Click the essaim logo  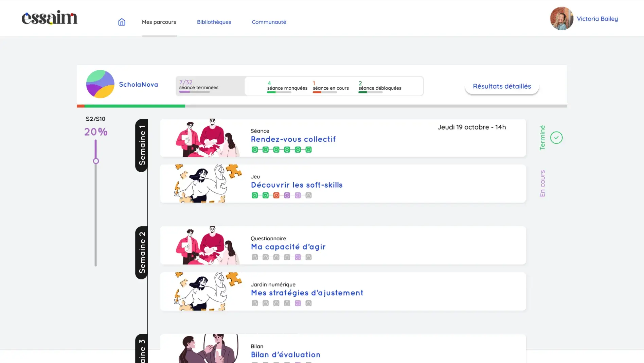click(x=50, y=18)
